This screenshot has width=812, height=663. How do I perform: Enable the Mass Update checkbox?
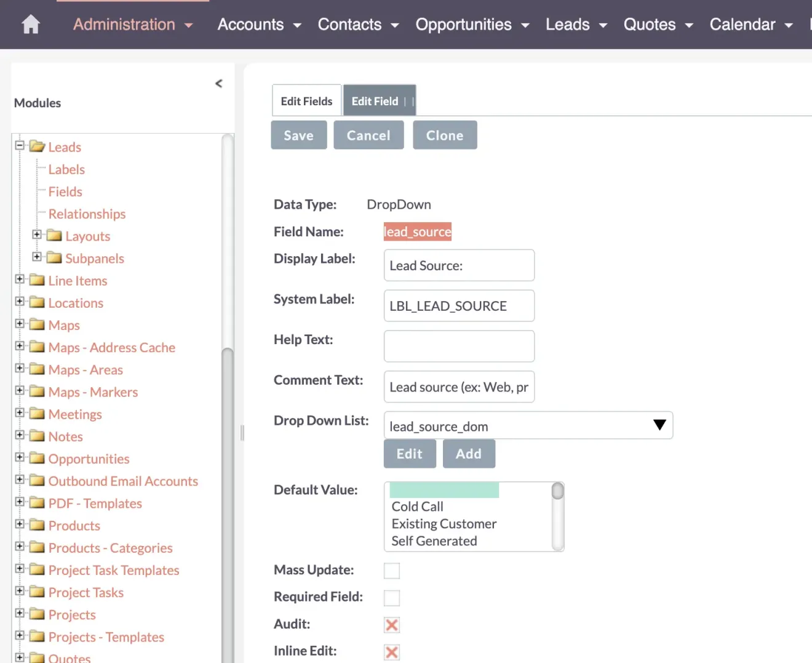(x=392, y=571)
